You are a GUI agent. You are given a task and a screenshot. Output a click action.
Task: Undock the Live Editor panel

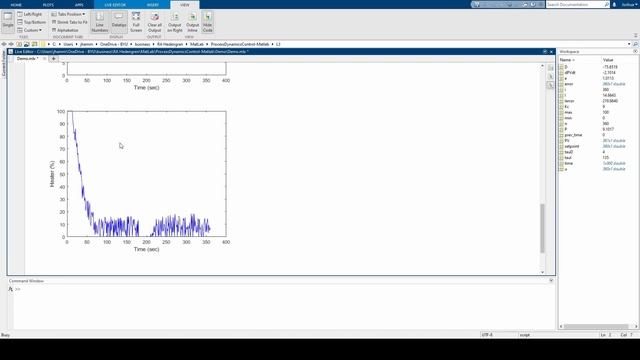click(x=544, y=52)
